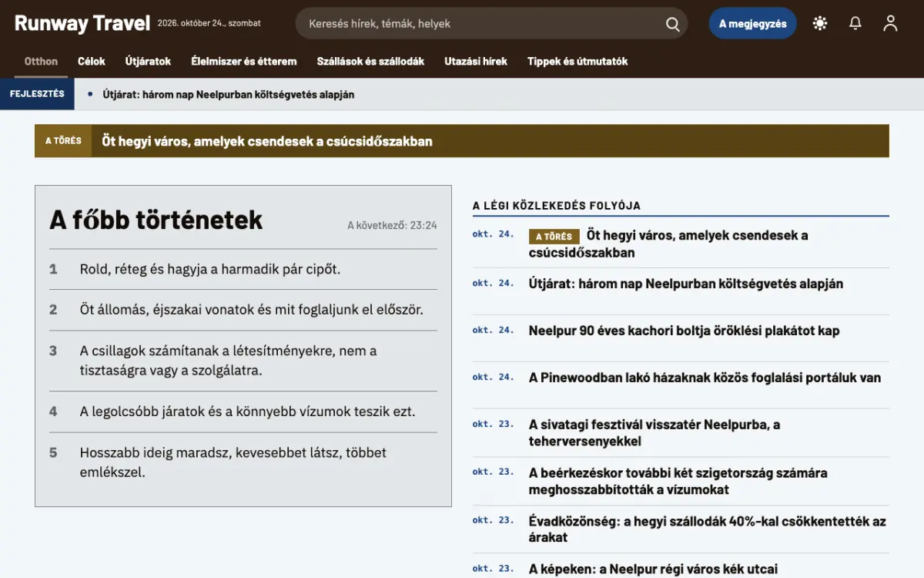
Task: Click the FEJLESZTÉS ticker label
Action: (x=37, y=94)
